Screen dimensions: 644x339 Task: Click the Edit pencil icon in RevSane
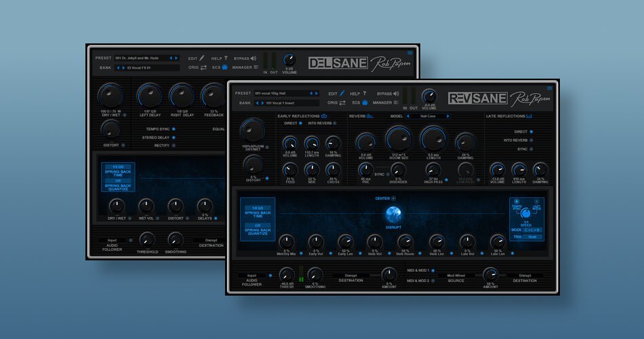click(x=342, y=93)
